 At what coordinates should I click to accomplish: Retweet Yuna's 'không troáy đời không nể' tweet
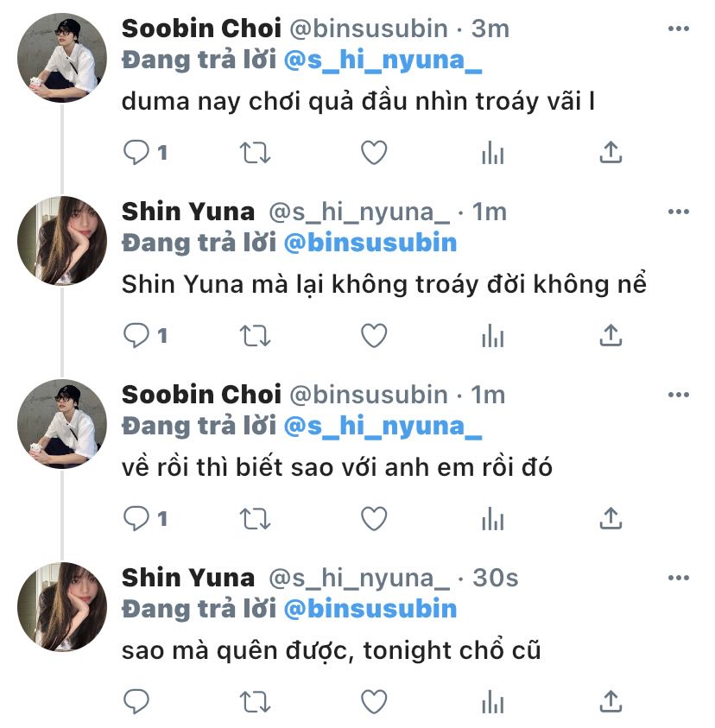point(255,336)
